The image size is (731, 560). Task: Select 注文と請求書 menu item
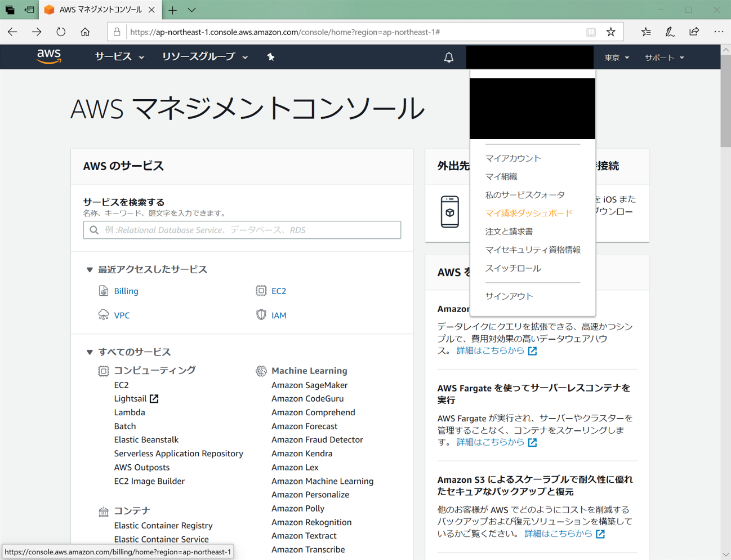pos(509,232)
